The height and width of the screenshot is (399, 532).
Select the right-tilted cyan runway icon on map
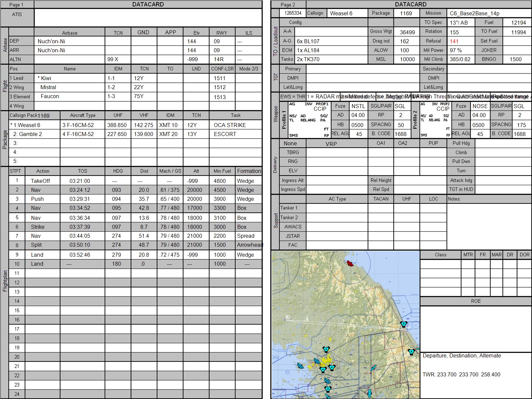[373, 368]
